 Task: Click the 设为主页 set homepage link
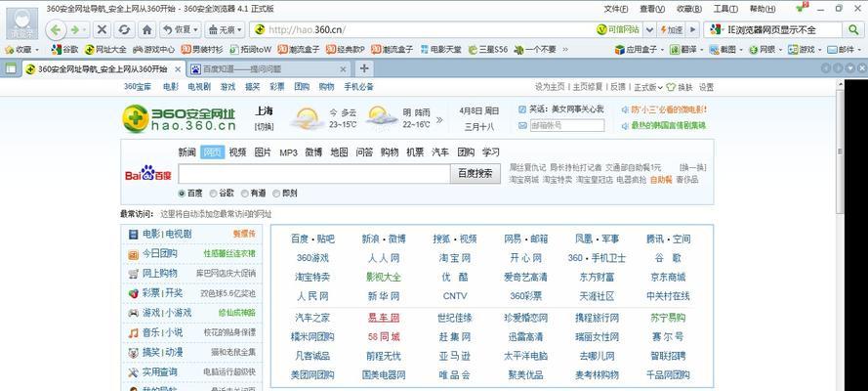coord(550,87)
